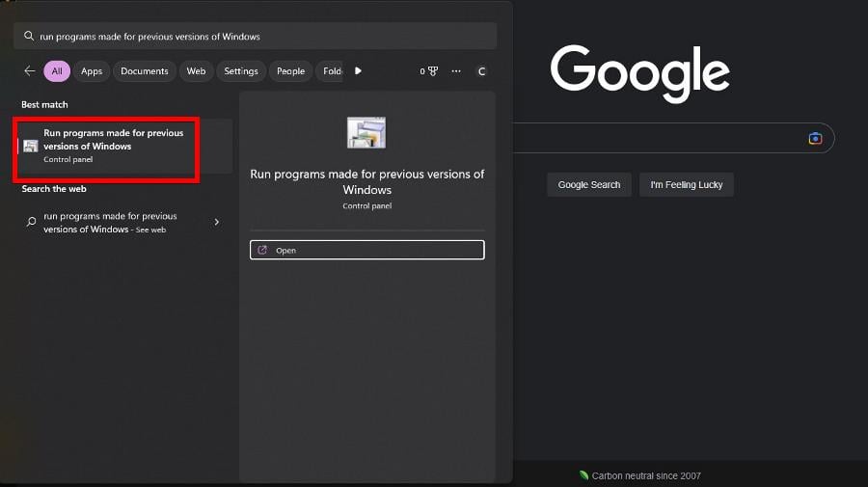Click the Open button in preview pane
Screen dimensions: 868x487
tap(367, 250)
